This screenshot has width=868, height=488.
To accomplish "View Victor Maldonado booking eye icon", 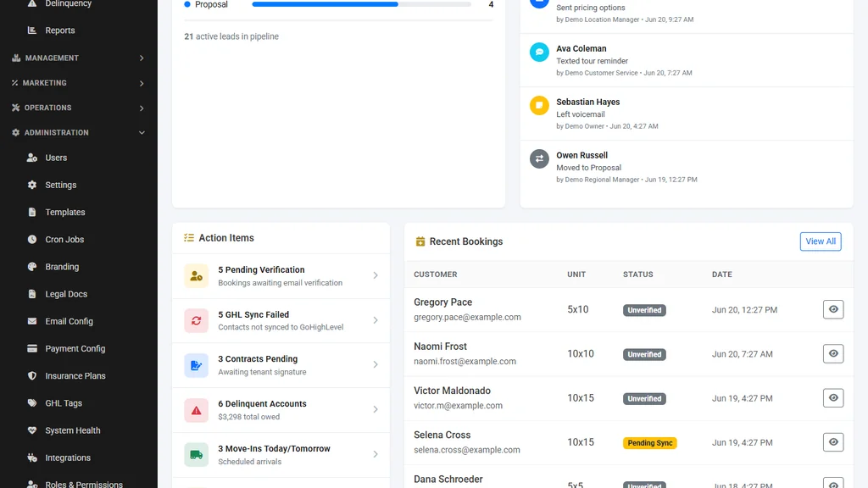I will coord(833,398).
